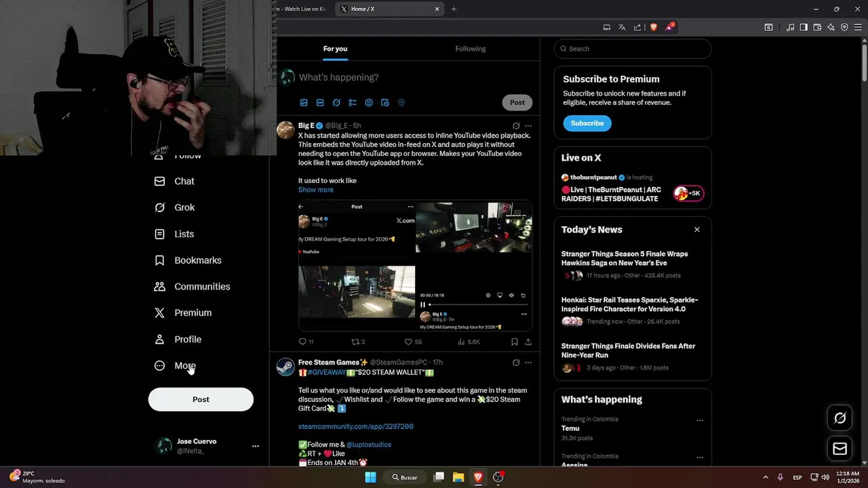This screenshot has width=868, height=488.
Task: Open account menu dots beside Jose Cuervo
Action: pyautogui.click(x=256, y=446)
